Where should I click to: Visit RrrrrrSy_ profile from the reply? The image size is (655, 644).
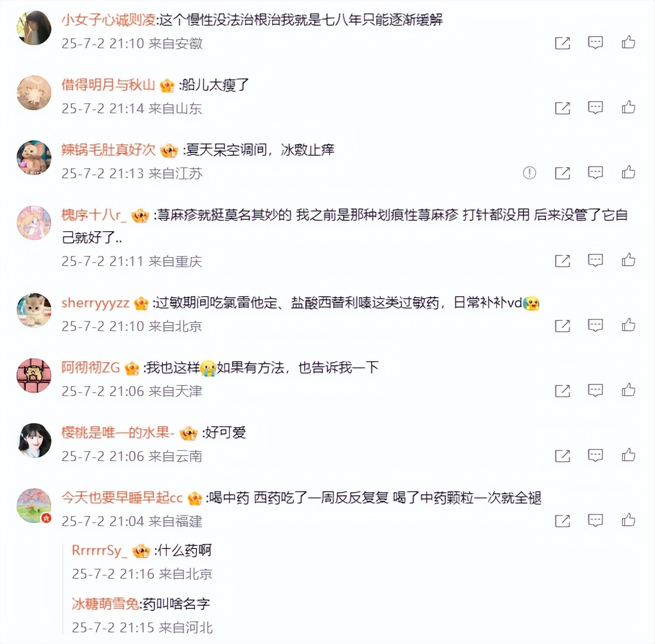coord(99,551)
